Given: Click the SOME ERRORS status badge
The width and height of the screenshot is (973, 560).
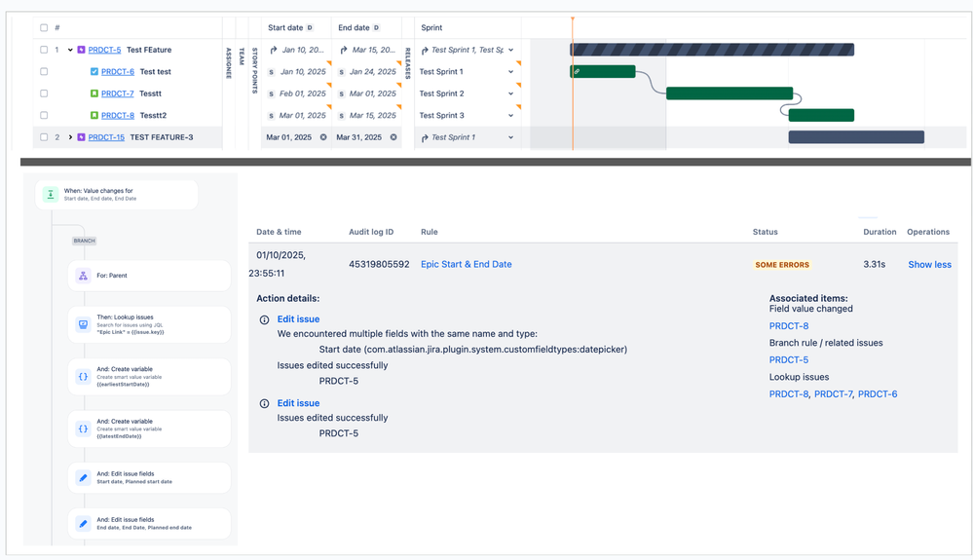Looking at the screenshot, I should 782,265.
